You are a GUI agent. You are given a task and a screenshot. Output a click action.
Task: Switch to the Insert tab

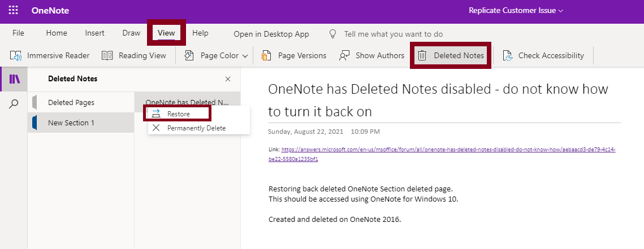(x=95, y=33)
